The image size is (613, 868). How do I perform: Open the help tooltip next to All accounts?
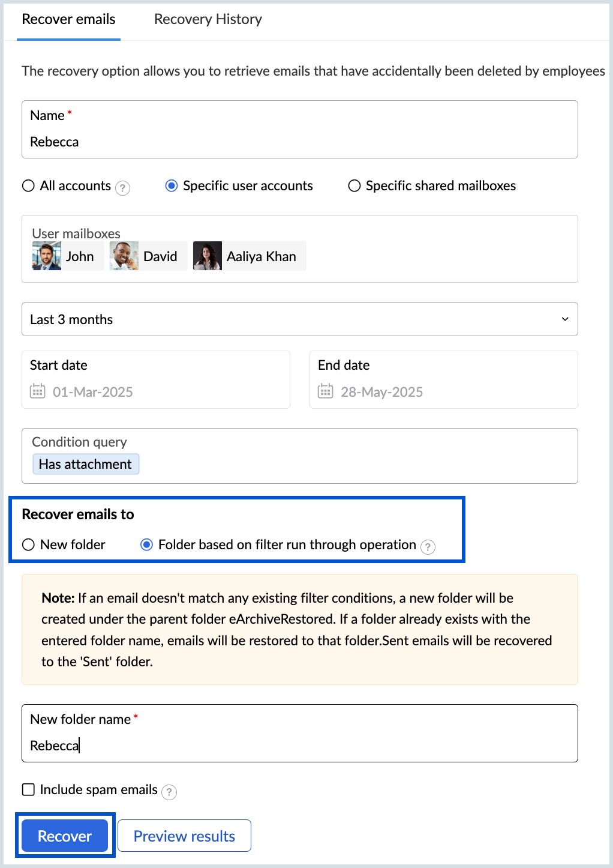123,187
